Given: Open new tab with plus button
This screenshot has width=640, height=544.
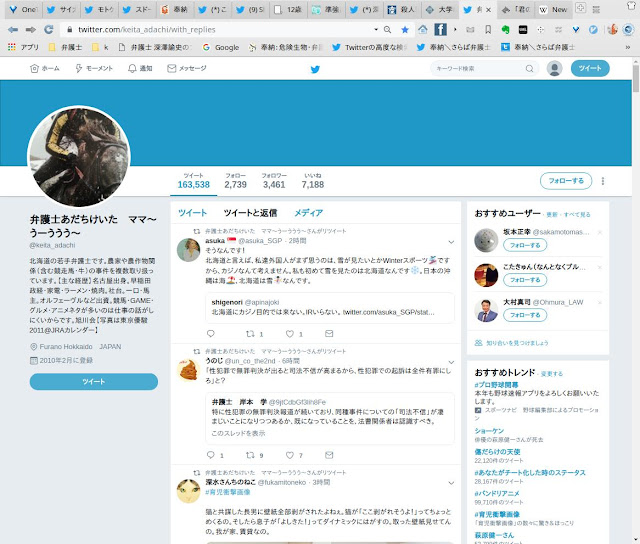Looking at the screenshot, I should coord(580,8).
